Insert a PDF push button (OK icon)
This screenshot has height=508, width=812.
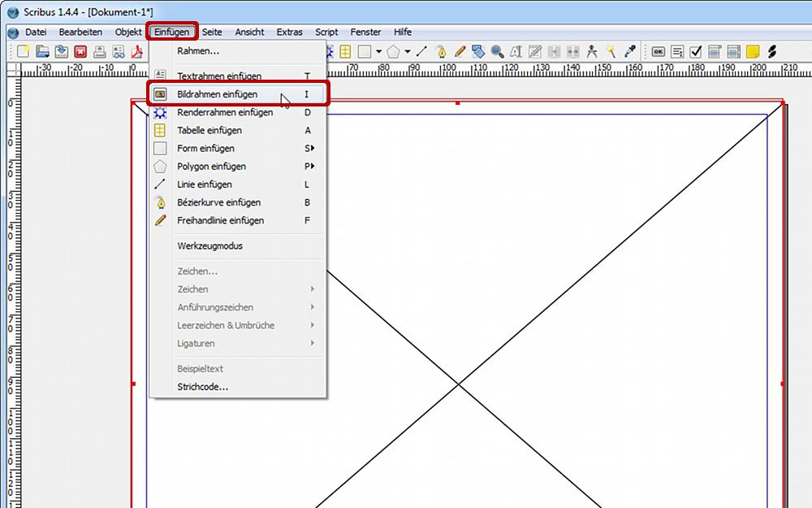(x=659, y=51)
